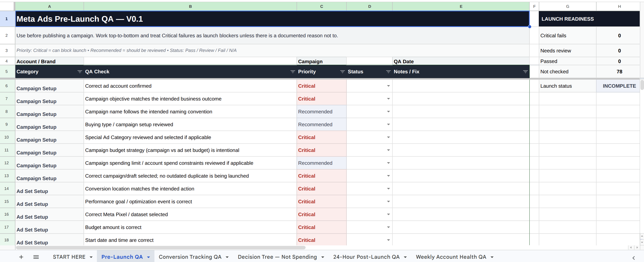This screenshot has width=644, height=262.
Task: Open 24-Hour Post-Launch QA tab menu arrow
Action: coord(405,257)
